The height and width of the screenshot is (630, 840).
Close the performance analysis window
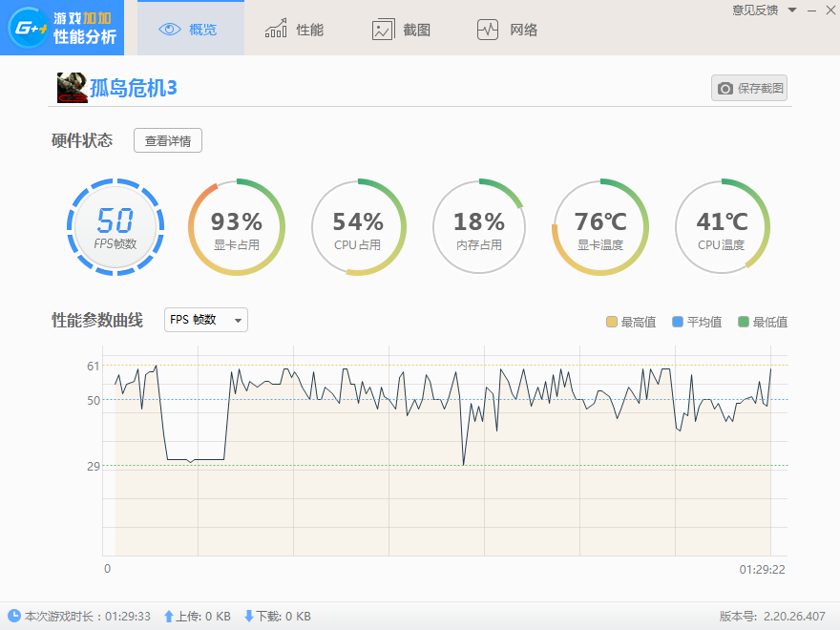coord(830,10)
